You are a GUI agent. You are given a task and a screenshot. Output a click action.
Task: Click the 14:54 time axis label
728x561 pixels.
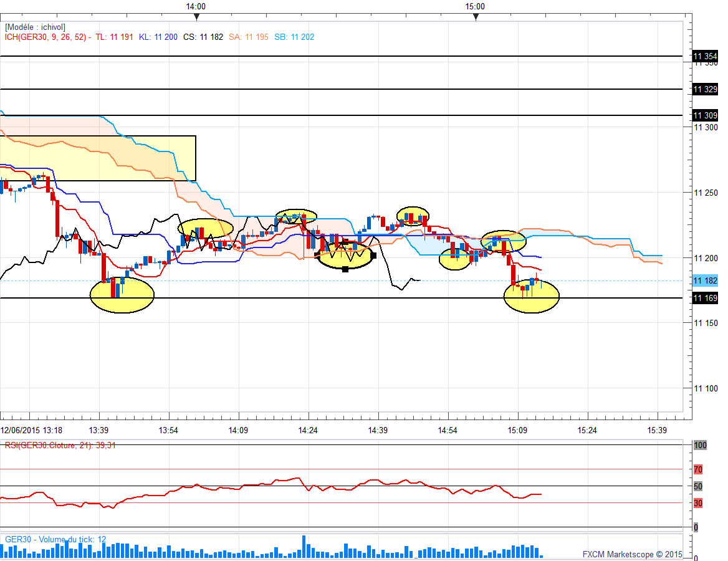pos(448,431)
